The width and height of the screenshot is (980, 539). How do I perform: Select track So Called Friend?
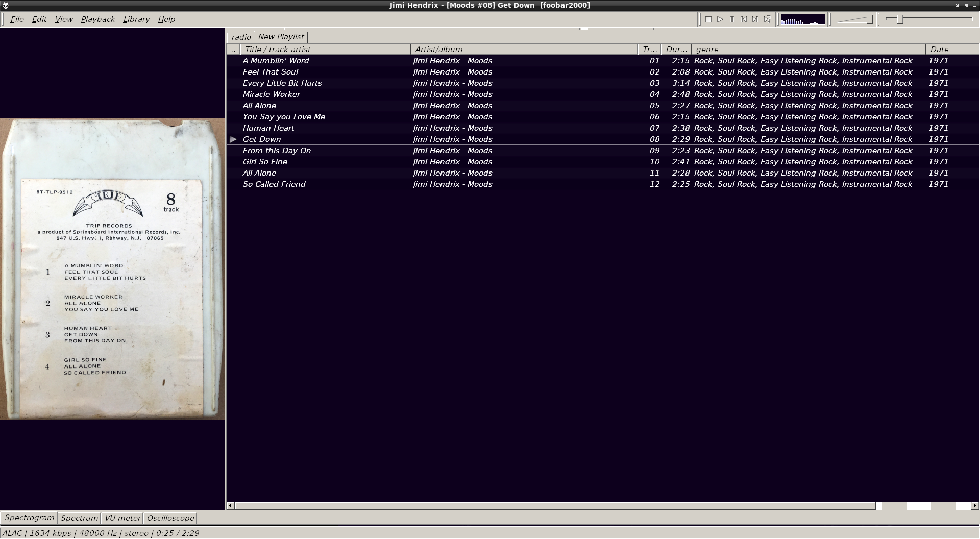(602, 184)
